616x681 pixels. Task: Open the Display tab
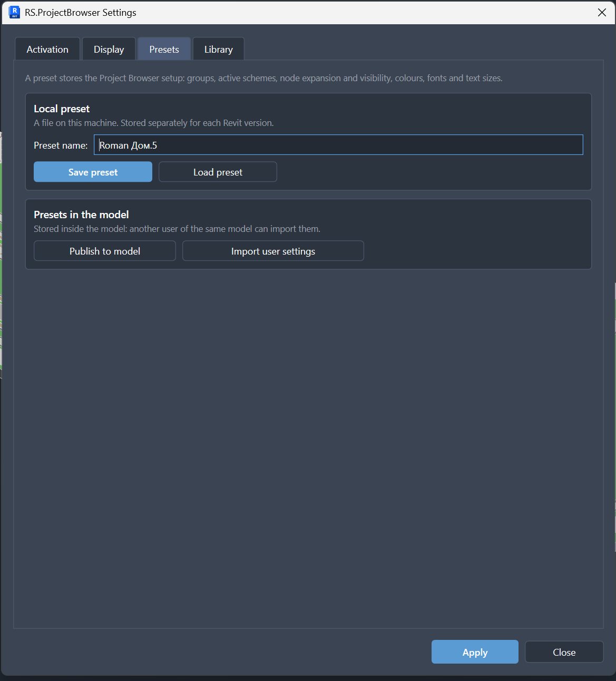click(109, 49)
